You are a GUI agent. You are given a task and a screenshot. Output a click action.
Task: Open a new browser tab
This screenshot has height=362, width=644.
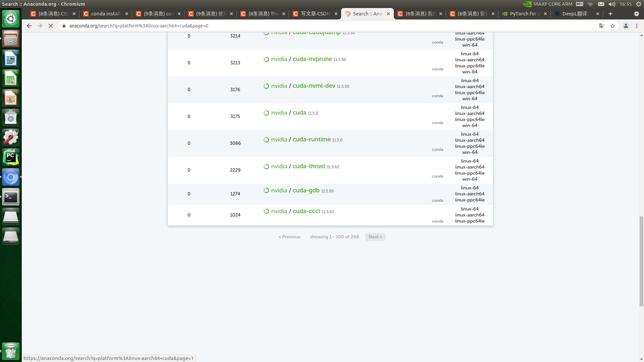[x=610, y=14]
